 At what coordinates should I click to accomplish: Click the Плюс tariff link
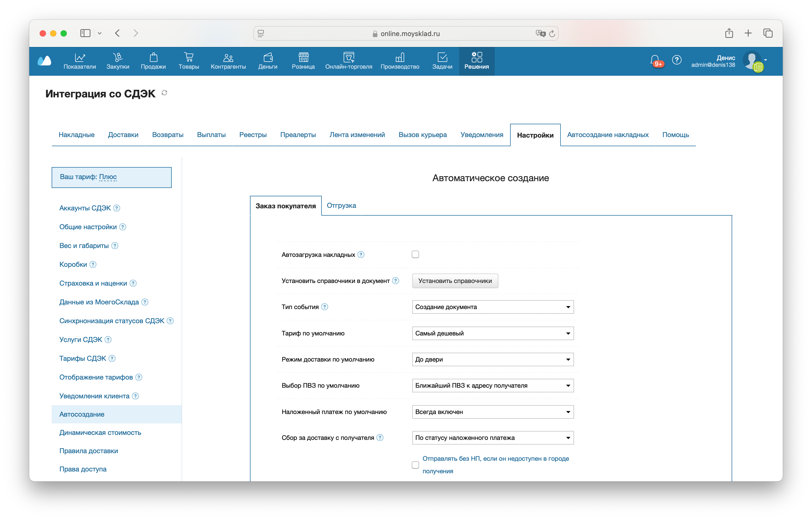coord(108,177)
